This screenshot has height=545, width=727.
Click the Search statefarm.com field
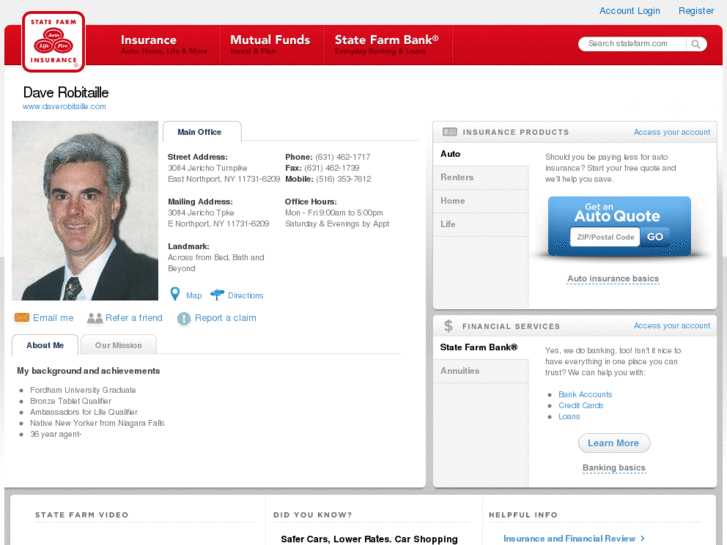[x=633, y=44]
